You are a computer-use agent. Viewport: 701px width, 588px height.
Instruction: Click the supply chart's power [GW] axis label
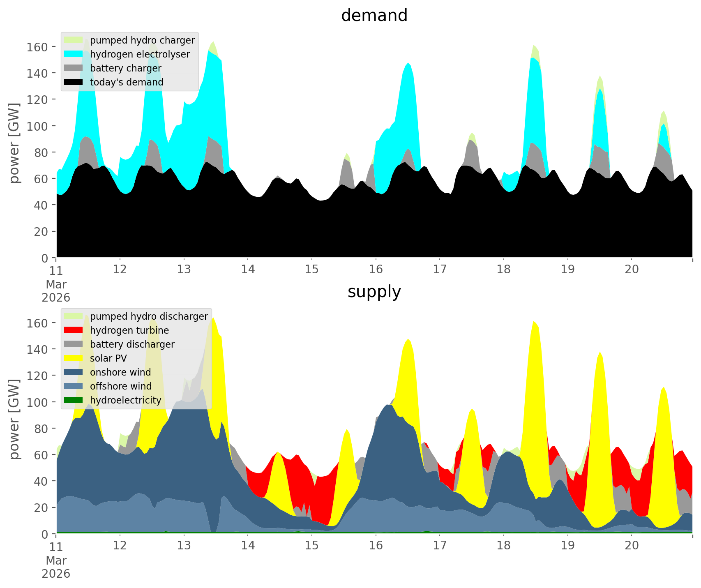14,419
